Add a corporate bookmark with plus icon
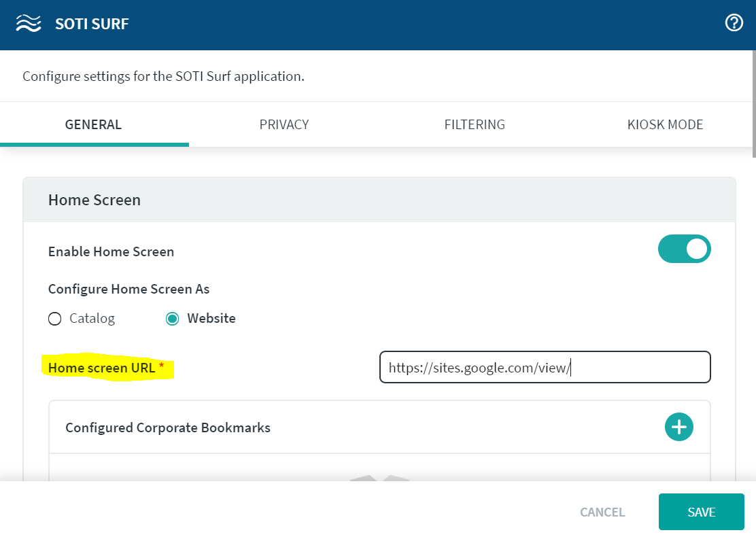 coord(678,427)
